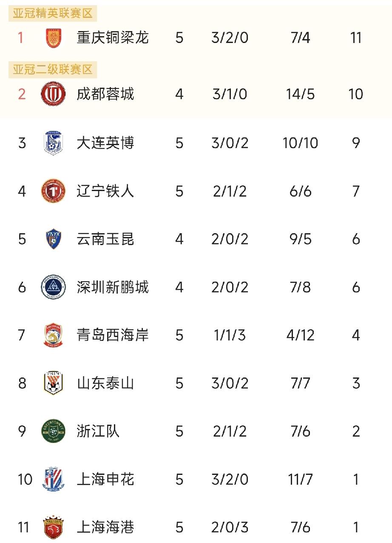Screen dimensions: 392x543
Task: Click 成都蓉城's 14/5 goals record
Action: 300,94
